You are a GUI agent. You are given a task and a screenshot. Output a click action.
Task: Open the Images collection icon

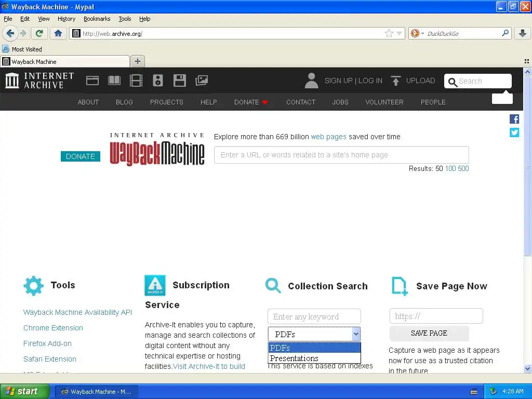[202, 81]
